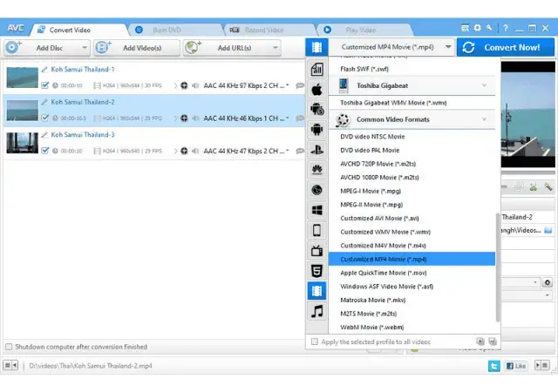Screen dimensions: 558x392
Task: Check Apply the selected profile to all videos
Action: tap(314, 341)
